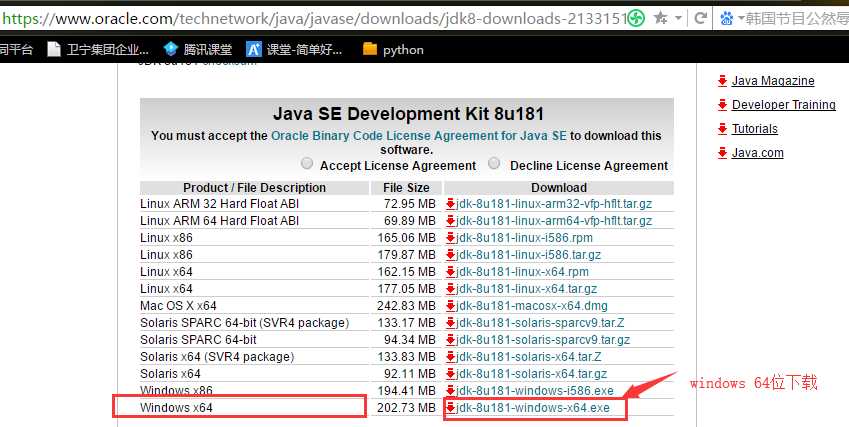
Task: Download jdk-8u181-solaris-x64.tar.Z
Action: click(x=528, y=357)
